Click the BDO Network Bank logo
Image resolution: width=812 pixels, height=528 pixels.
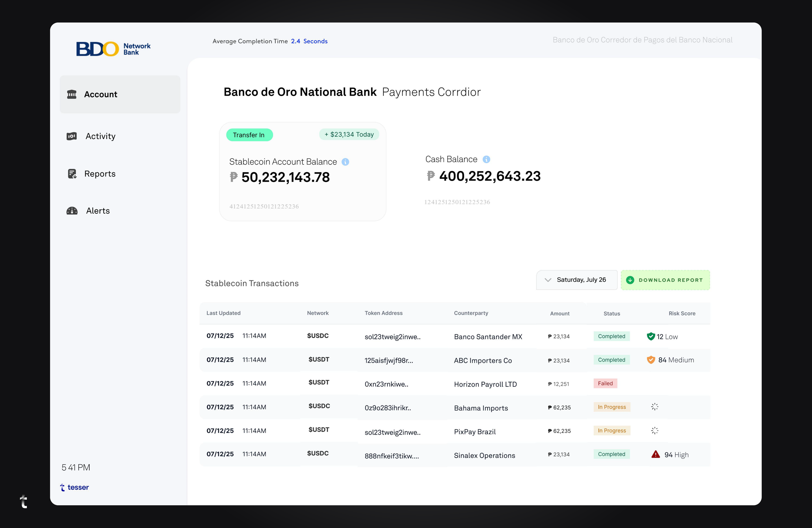tap(113, 49)
